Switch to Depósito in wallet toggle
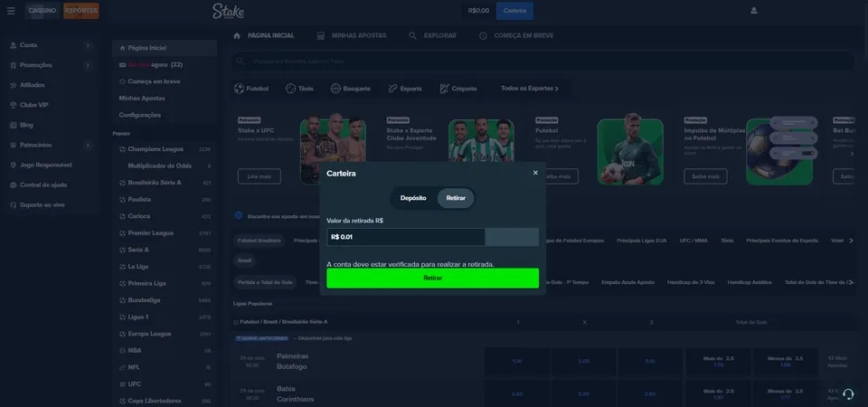This screenshot has width=868, height=407. [x=413, y=198]
